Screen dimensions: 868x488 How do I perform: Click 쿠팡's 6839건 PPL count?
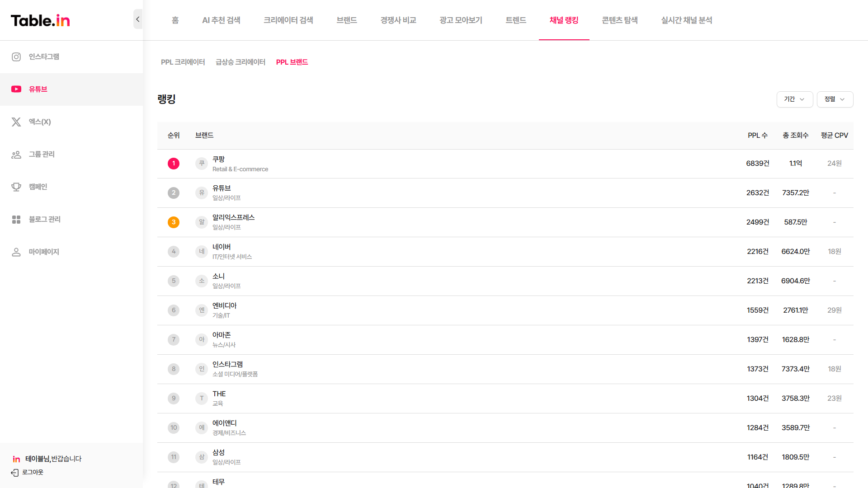tap(758, 164)
